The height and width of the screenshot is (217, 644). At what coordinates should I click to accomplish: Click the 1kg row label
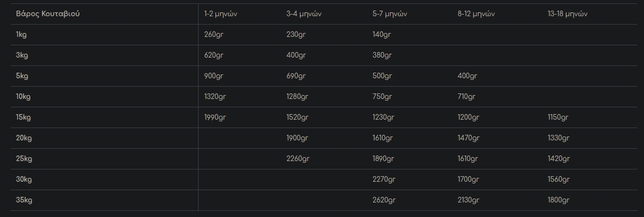[x=21, y=35]
